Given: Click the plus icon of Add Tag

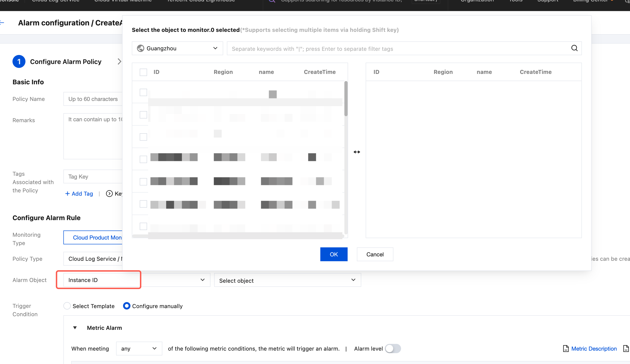Looking at the screenshot, I should click(67, 194).
